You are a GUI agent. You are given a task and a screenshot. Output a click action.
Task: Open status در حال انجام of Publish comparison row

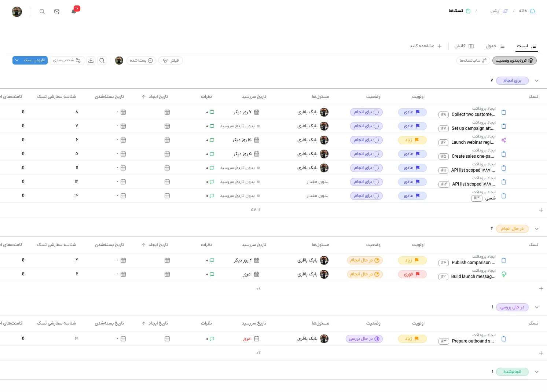pos(365,260)
